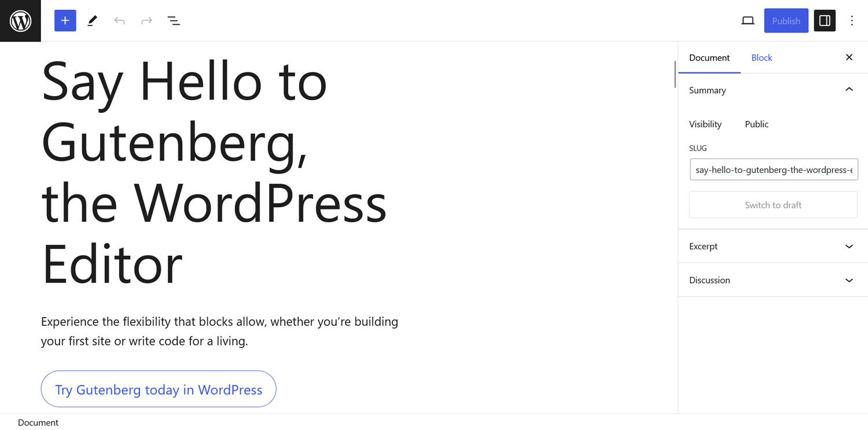This screenshot has width=868, height=430.
Task: Toggle the settings sidebar panel
Action: point(824,20)
